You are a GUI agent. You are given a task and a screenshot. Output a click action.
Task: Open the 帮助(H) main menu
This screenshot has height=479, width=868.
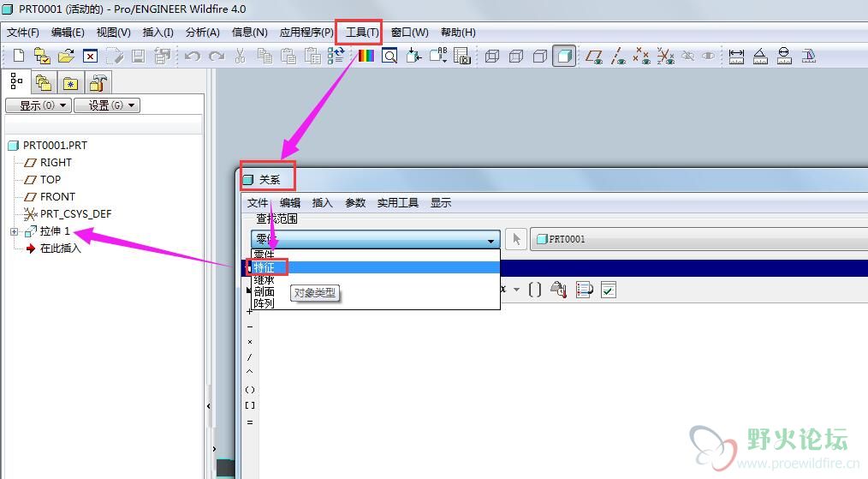458,33
